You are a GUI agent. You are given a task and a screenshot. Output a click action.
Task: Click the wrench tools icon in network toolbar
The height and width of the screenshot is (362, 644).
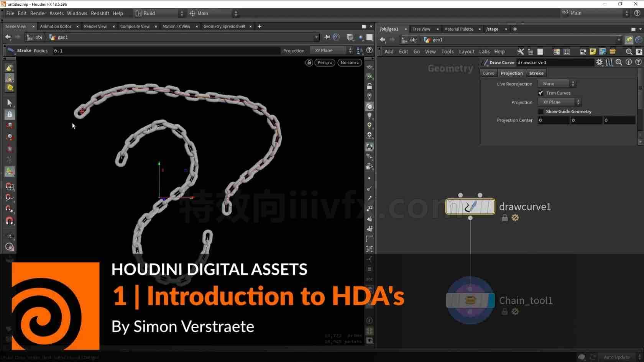click(x=520, y=52)
